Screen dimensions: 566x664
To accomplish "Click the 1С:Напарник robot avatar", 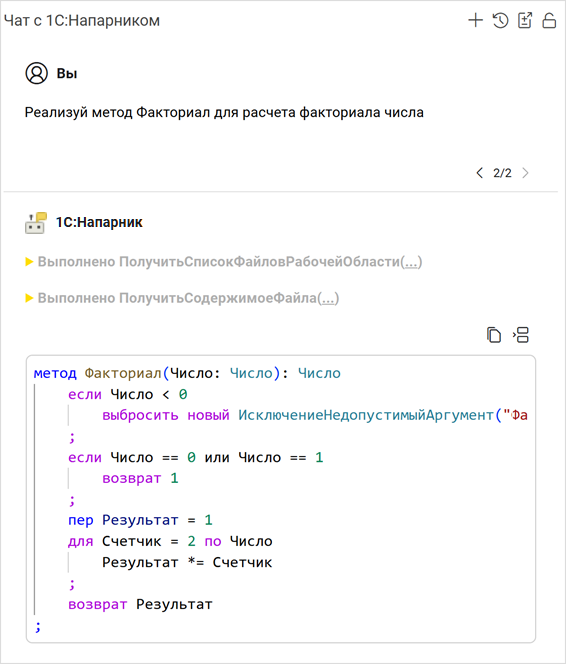I will click(x=36, y=222).
